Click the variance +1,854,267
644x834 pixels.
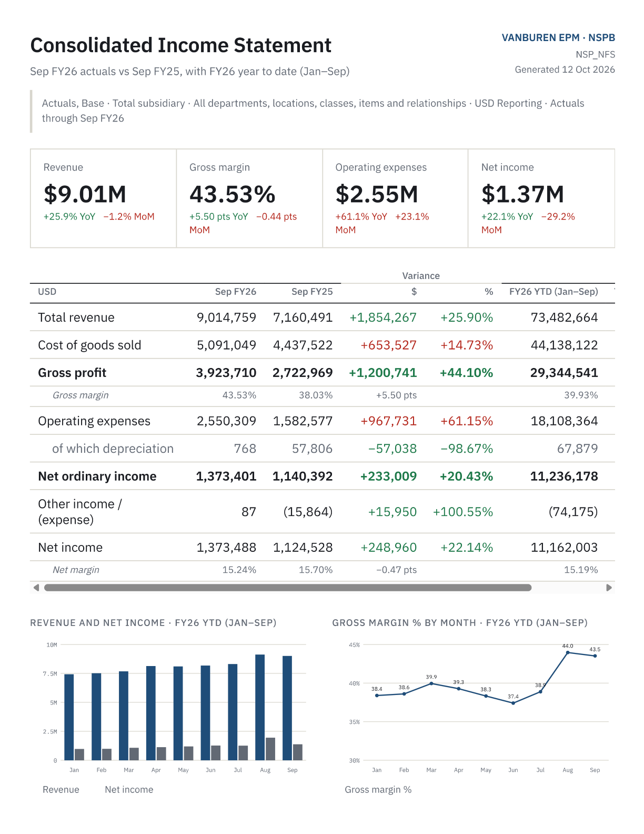(x=383, y=317)
